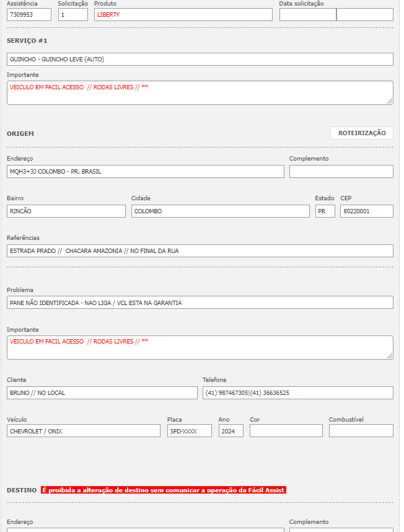Click the Importante textarea under Serviço #1
404x532 pixels.
click(200, 92)
